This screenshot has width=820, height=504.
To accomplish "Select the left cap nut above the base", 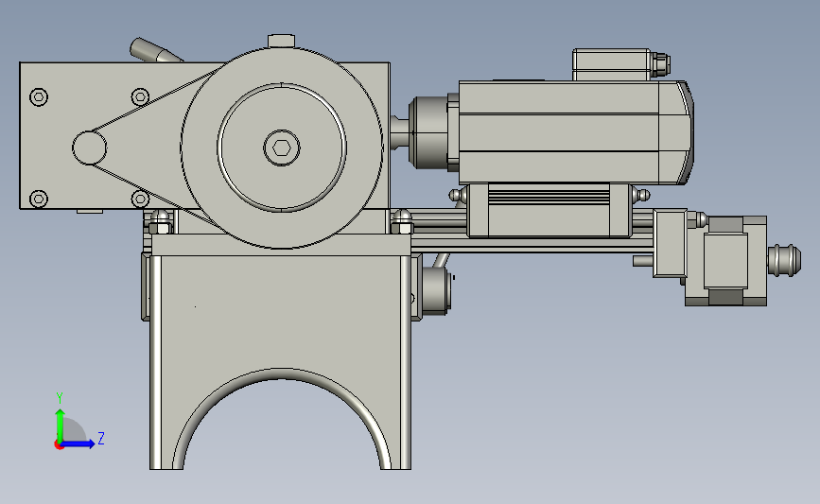I will point(161,221).
